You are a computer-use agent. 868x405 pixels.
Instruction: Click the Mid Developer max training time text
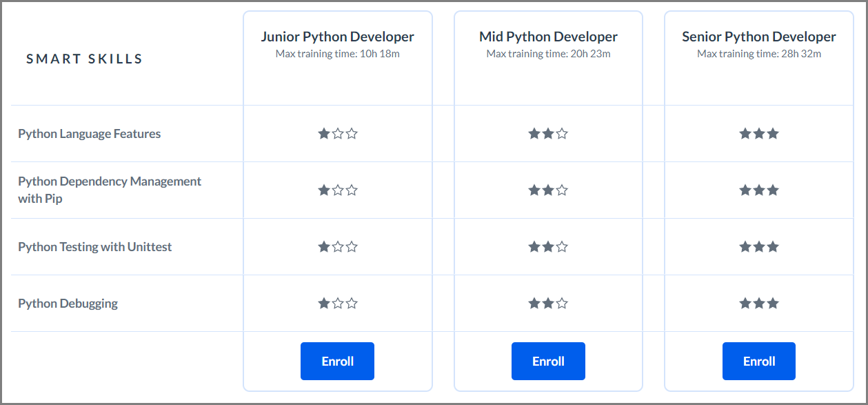pyautogui.click(x=548, y=53)
